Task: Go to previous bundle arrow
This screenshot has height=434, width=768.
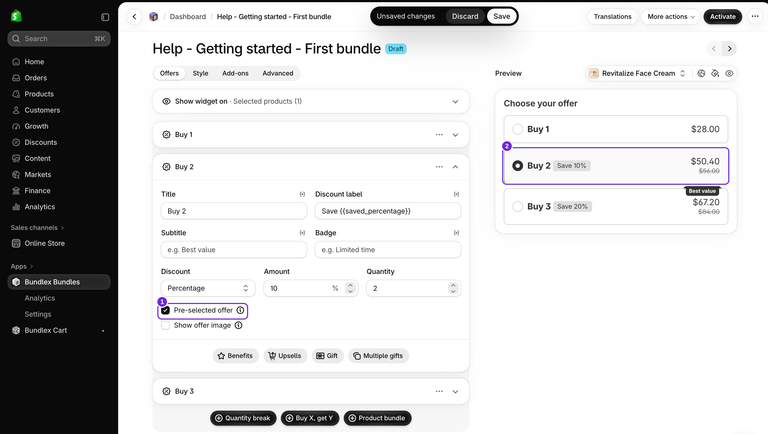Action: click(x=714, y=48)
